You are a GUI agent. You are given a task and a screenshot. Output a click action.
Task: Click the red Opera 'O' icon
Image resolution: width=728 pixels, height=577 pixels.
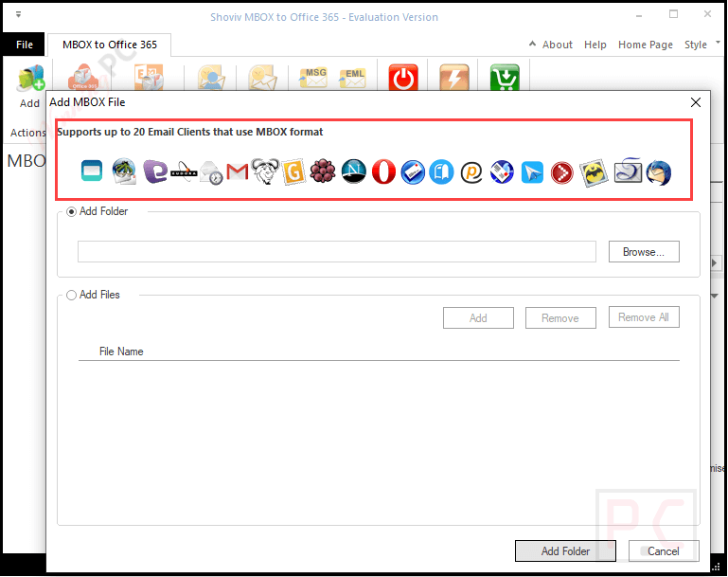(x=383, y=171)
